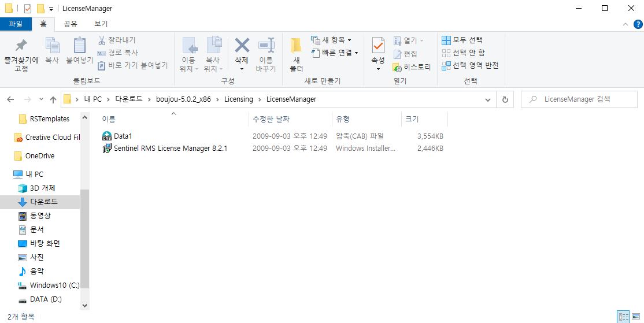
Task: Open 빠른 연결 (Easy access) dropdown
Action: click(x=335, y=53)
